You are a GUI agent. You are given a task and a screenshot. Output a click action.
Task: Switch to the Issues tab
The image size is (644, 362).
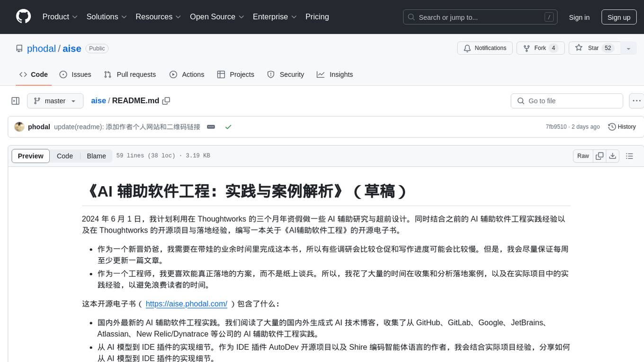(75, 74)
